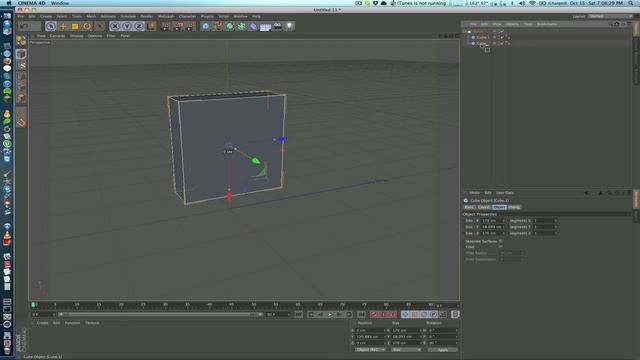Click the Size X spinner arrows

504,221
